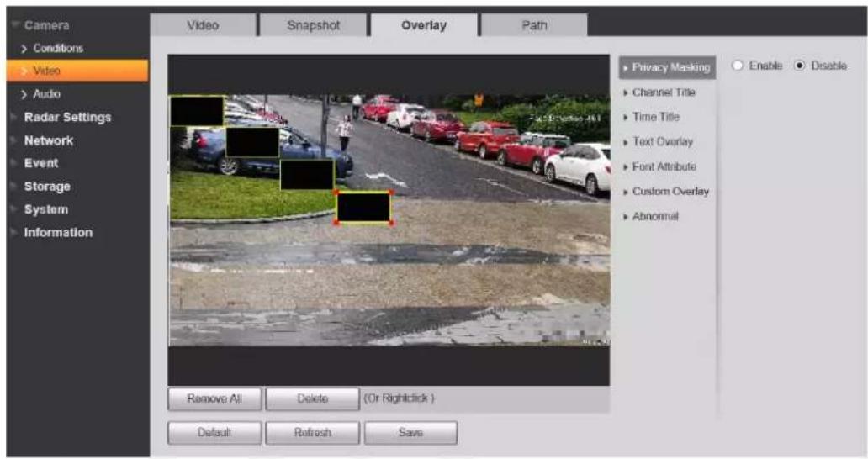868x459 pixels.
Task: Select Video in the Camera sidebar
Action: pos(77,71)
